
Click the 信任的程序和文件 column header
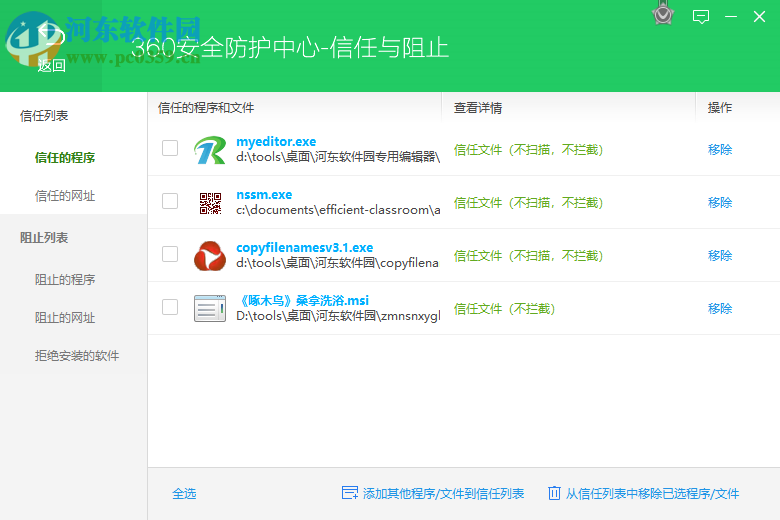206,108
